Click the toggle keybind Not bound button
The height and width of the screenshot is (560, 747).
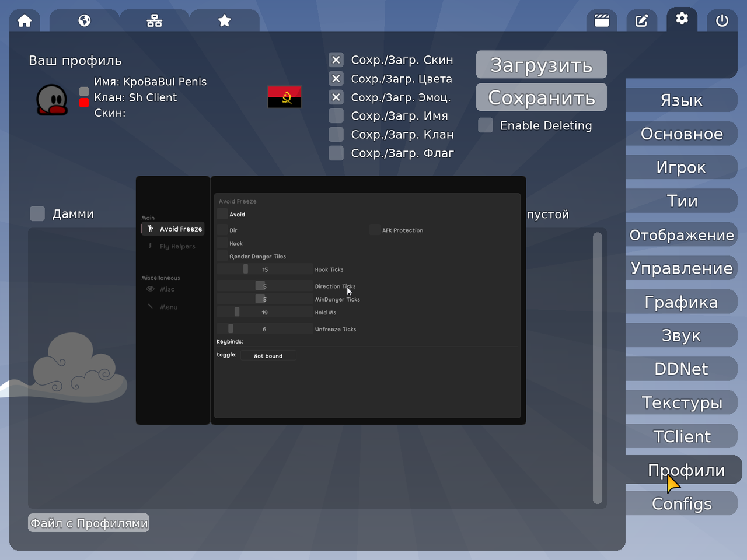click(x=268, y=355)
